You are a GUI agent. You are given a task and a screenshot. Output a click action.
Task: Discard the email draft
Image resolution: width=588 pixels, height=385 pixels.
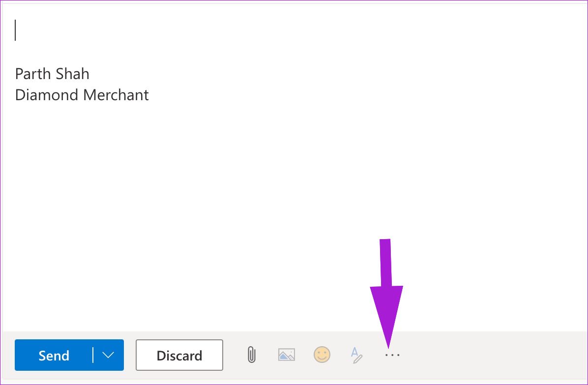click(179, 355)
